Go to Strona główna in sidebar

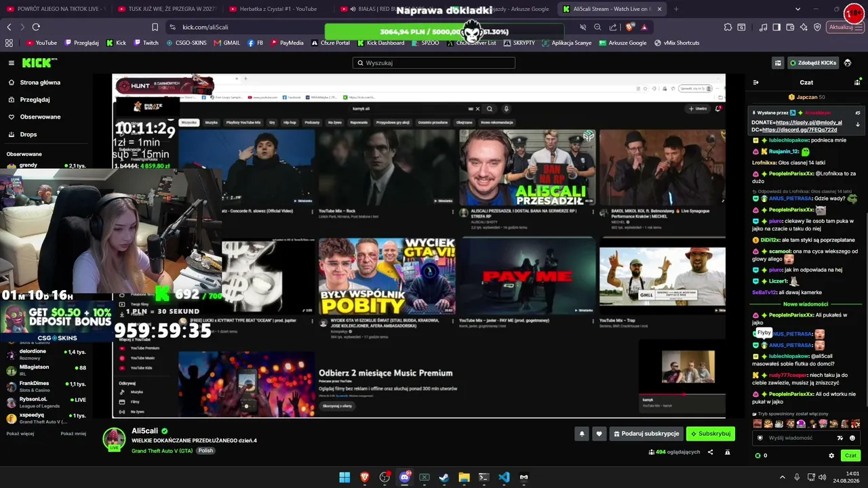[x=40, y=83]
